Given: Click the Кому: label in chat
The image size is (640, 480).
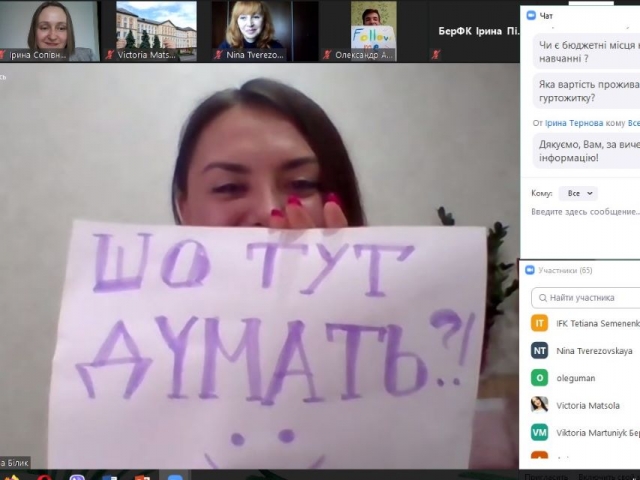Looking at the screenshot, I should [x=542, y=193].
